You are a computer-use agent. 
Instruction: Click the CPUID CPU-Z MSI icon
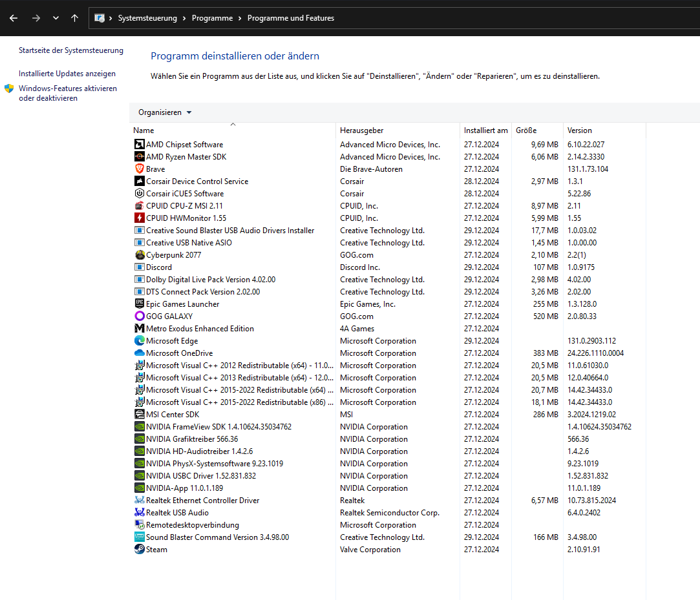point(139,205)
